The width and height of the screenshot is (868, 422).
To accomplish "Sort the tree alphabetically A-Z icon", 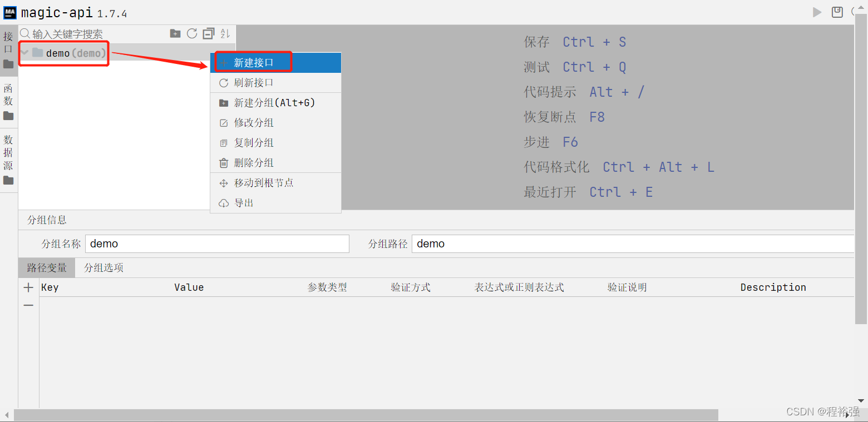I will click(x=225, y=34).
